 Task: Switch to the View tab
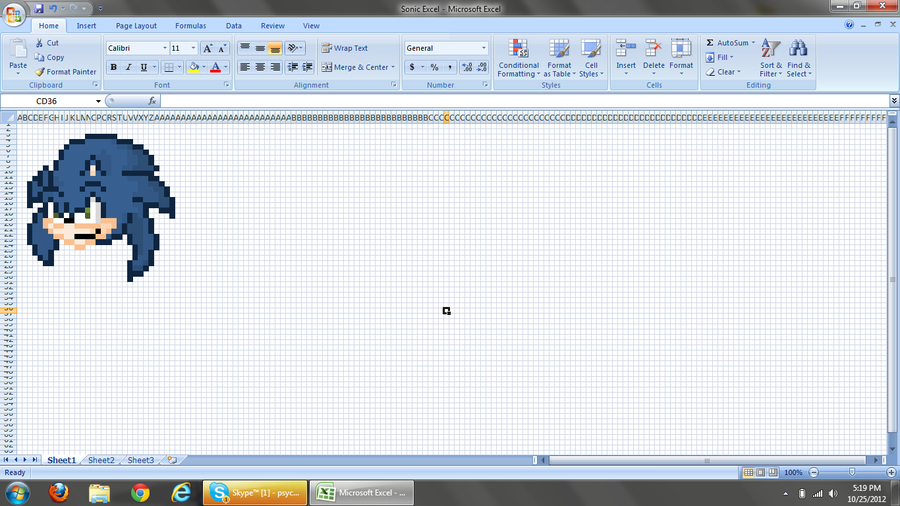click(311, 26)
